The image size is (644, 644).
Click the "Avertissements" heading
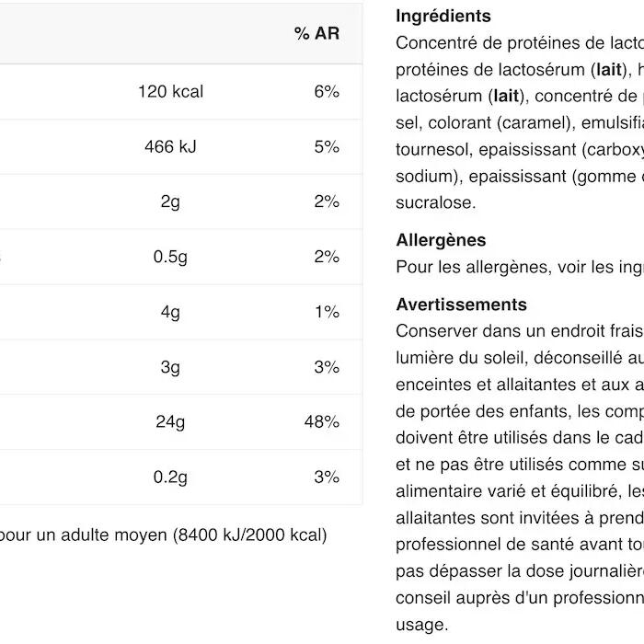[461, 305]
